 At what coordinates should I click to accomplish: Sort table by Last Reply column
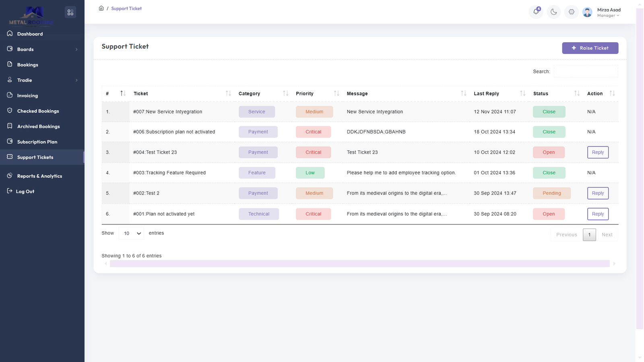coord(522,93)
